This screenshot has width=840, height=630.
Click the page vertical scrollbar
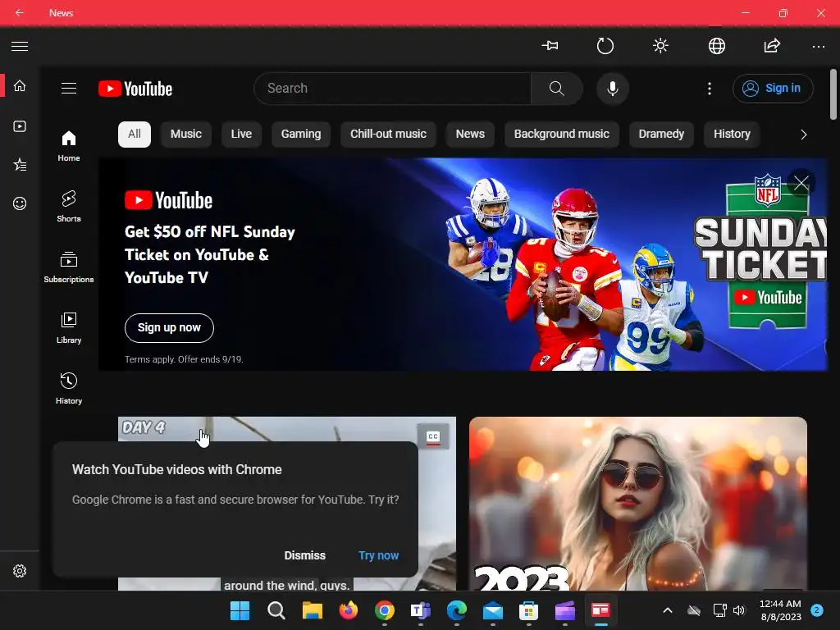pos(833,94)
